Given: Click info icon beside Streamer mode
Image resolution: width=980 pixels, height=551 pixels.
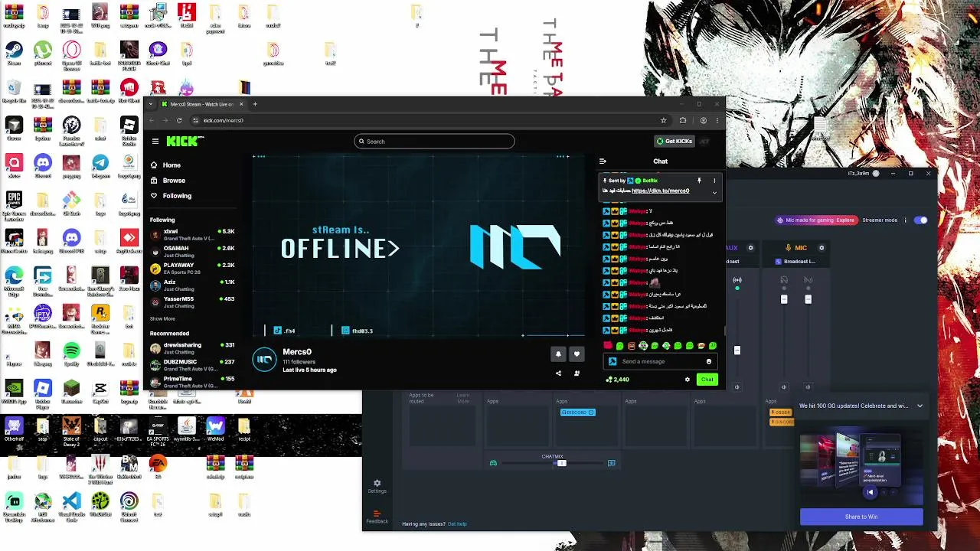Looking at the screenshot, I should 905,220.
